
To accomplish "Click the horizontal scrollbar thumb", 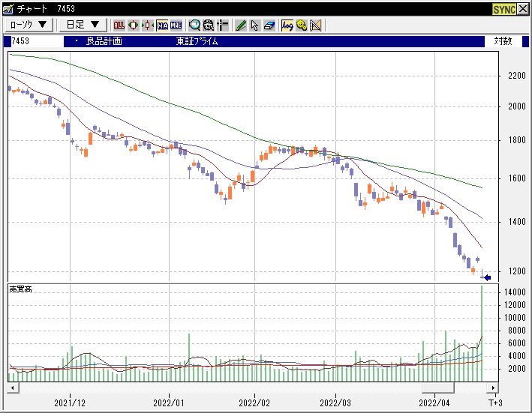I will [x=437, y=388].
